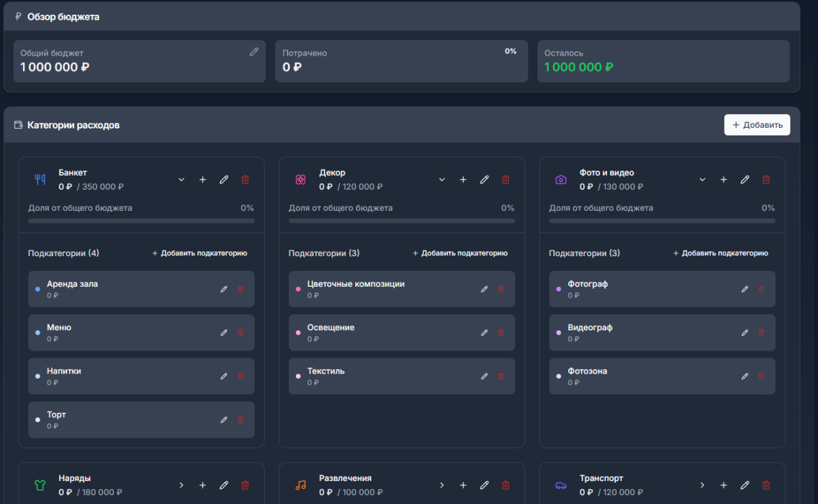Screen dimensions: 818x504
Task: Edit the Банкет category
Action: (x=224, y=179)
